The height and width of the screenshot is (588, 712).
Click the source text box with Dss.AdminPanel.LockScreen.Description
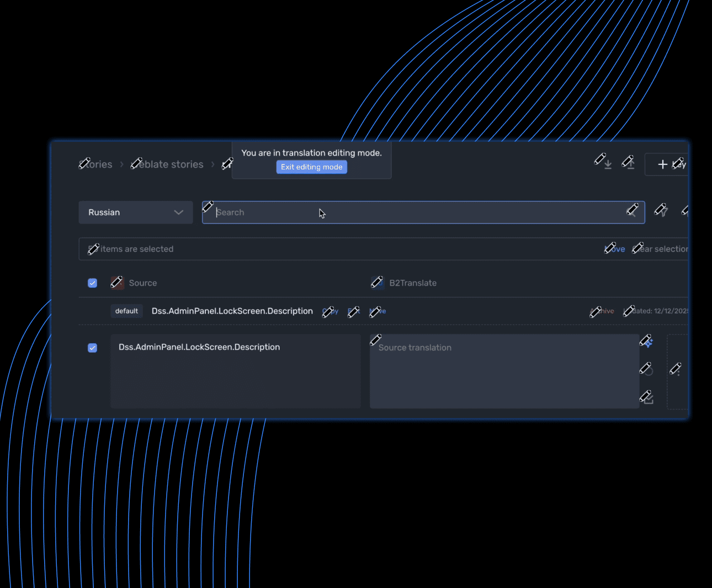click(x=236, y=371)
